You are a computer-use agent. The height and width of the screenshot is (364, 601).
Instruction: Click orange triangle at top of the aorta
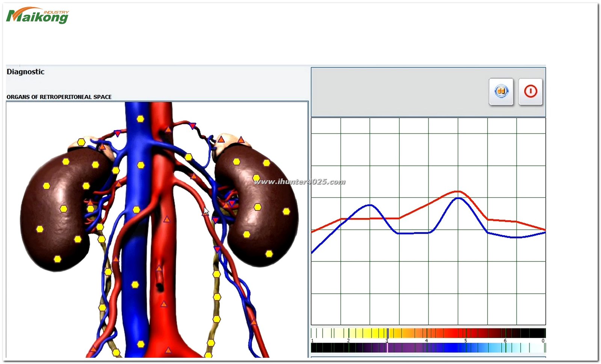[x=168, y=130]
